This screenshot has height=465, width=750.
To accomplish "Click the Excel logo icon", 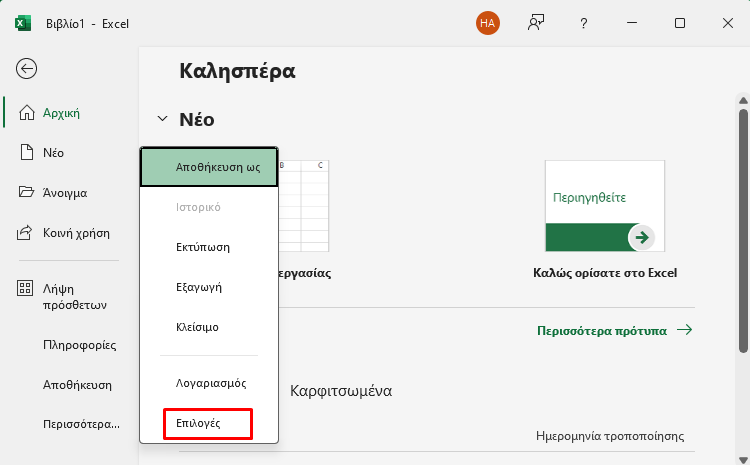I will click(23, 23).
